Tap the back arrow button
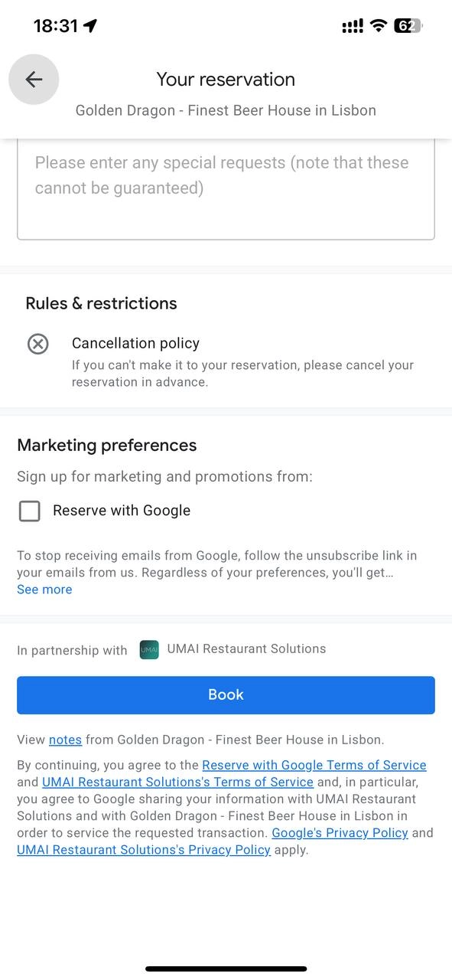The image size is (452, 980). pos(34,80)
